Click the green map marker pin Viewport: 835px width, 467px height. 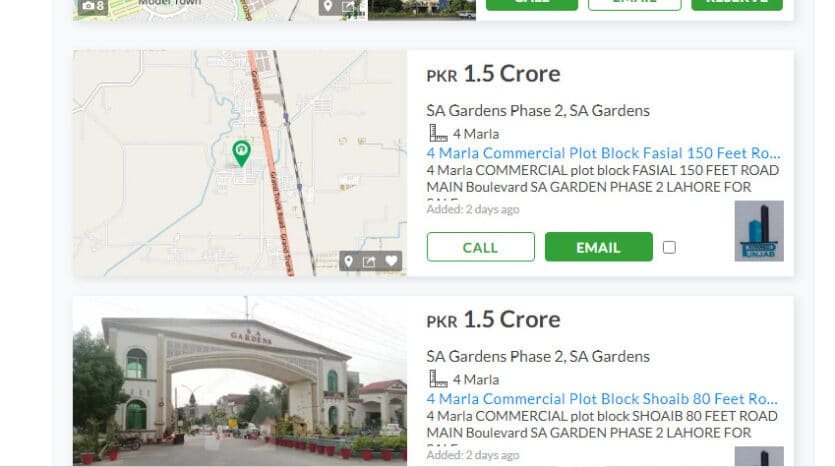241,153
